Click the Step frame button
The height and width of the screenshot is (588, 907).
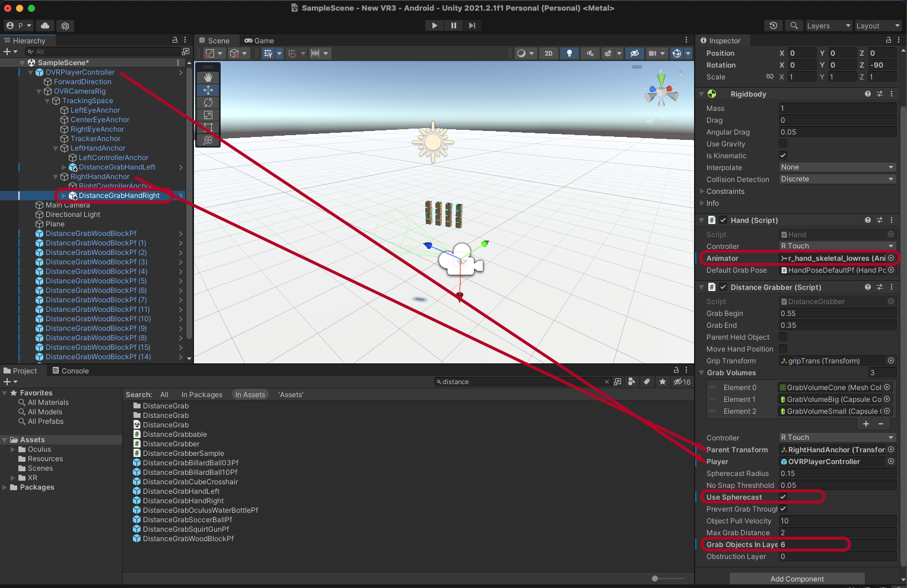click(x=472, y=25)
